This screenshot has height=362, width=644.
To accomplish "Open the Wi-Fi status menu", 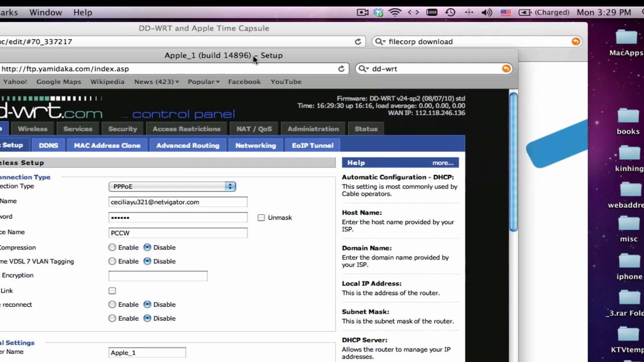I will pos(395,13).
